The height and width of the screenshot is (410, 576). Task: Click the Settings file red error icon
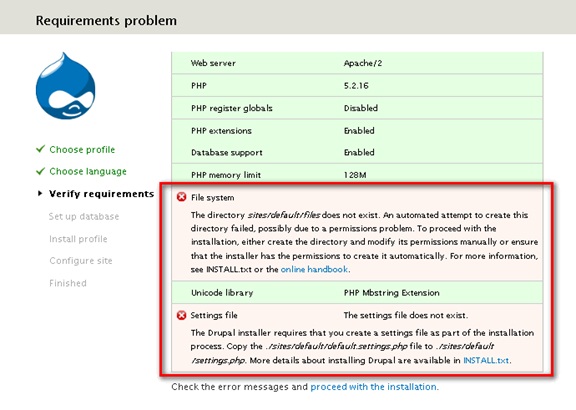coord(181,315)
